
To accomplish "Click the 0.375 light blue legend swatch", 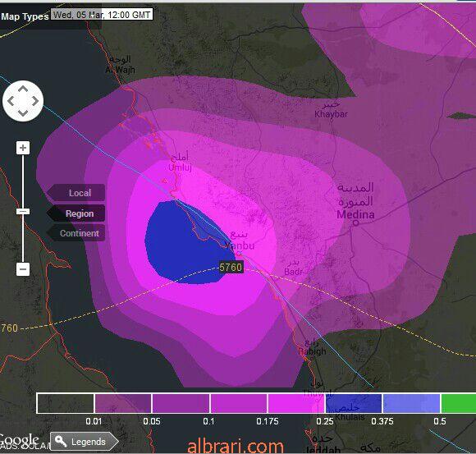I will [x=411, y=403].
